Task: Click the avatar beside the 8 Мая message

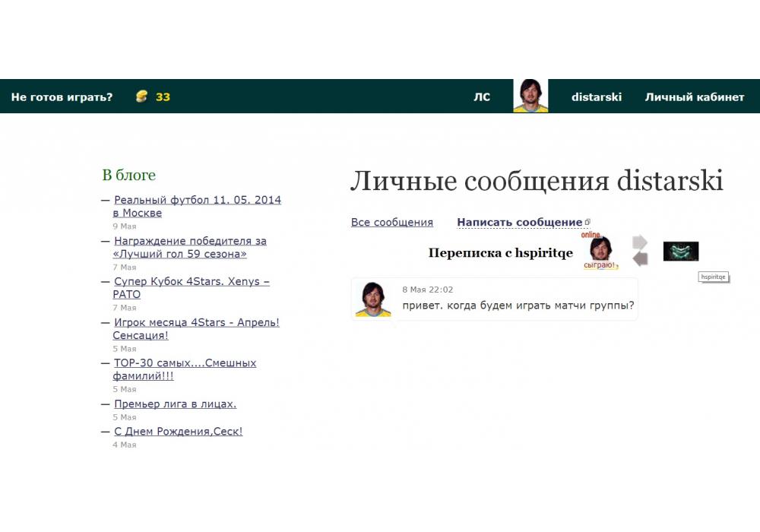Action: 373,299
